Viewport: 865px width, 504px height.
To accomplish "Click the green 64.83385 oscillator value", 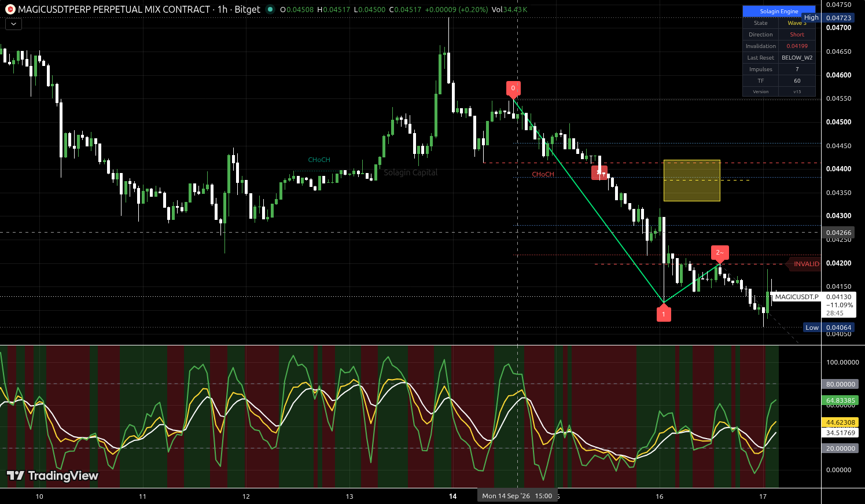I will click(x=840, y=400).
